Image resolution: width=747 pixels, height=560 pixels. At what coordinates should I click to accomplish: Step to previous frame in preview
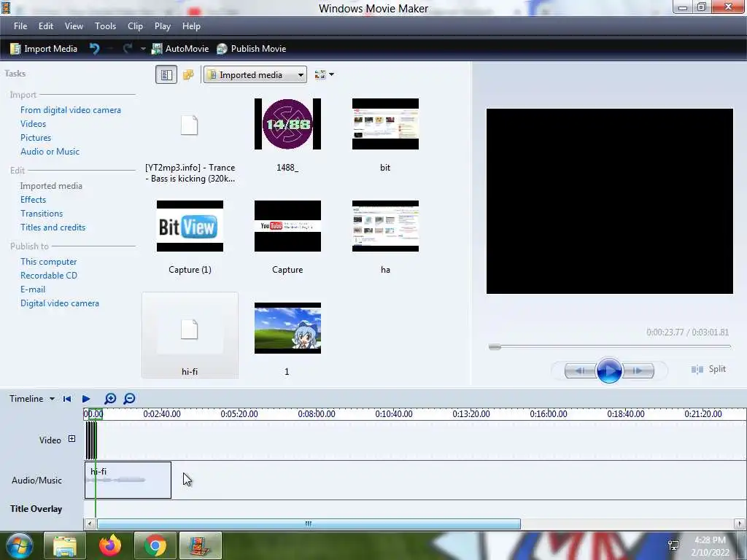pyautogui.click(x=580, y=370)
